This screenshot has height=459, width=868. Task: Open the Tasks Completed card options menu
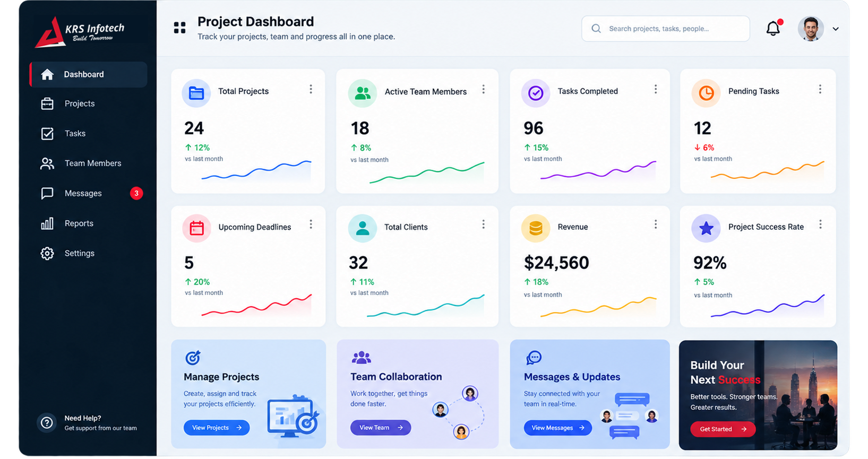(x=656, y=89)
